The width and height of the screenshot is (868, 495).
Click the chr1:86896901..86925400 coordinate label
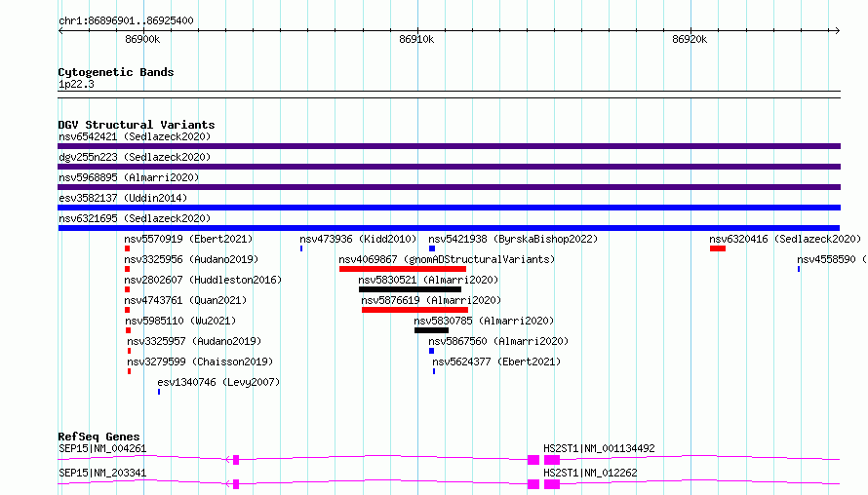pos(126,20)
